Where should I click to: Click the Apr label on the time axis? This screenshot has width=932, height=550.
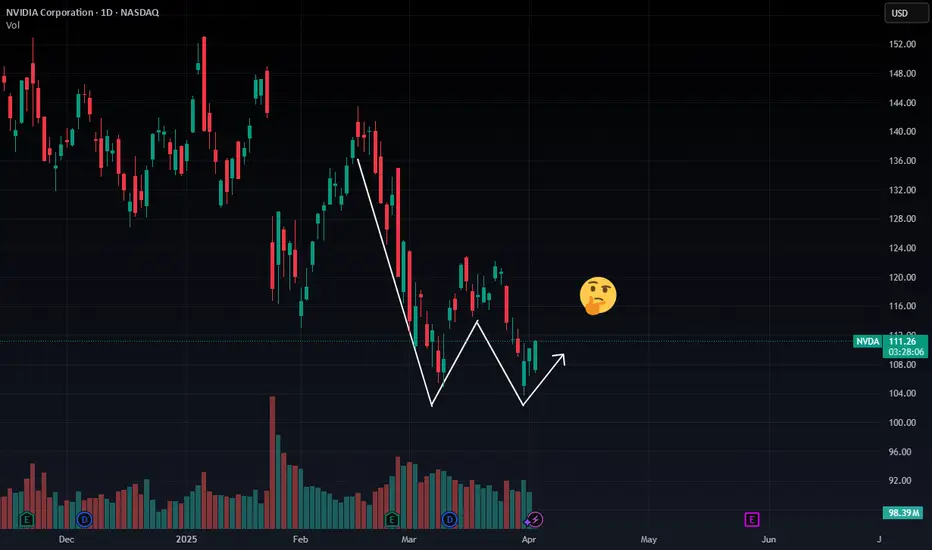tap(529, 539)
